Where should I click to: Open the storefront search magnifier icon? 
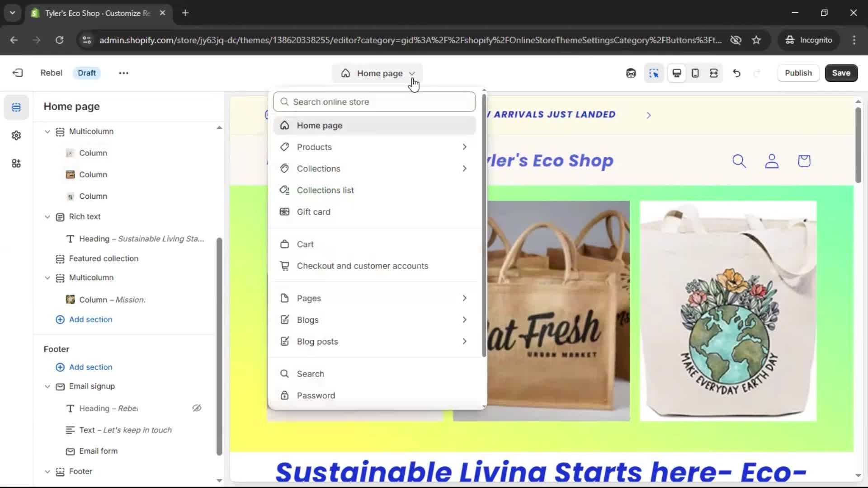(x=739, y=161)
